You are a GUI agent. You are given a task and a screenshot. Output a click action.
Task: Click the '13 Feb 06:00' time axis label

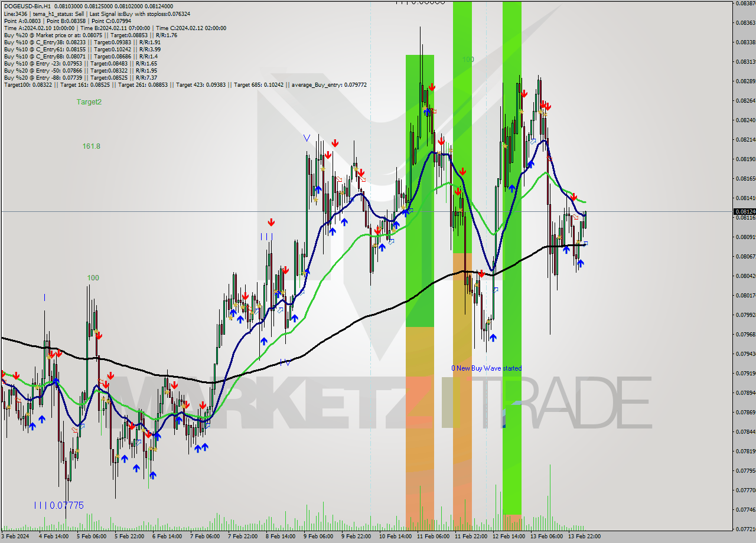[546, 537]
